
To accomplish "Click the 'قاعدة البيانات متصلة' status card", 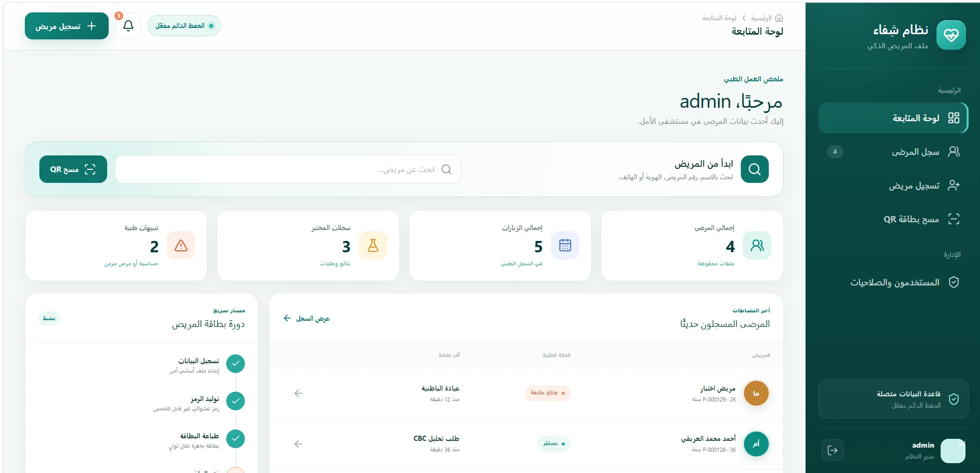I will (x=893, y=399).
